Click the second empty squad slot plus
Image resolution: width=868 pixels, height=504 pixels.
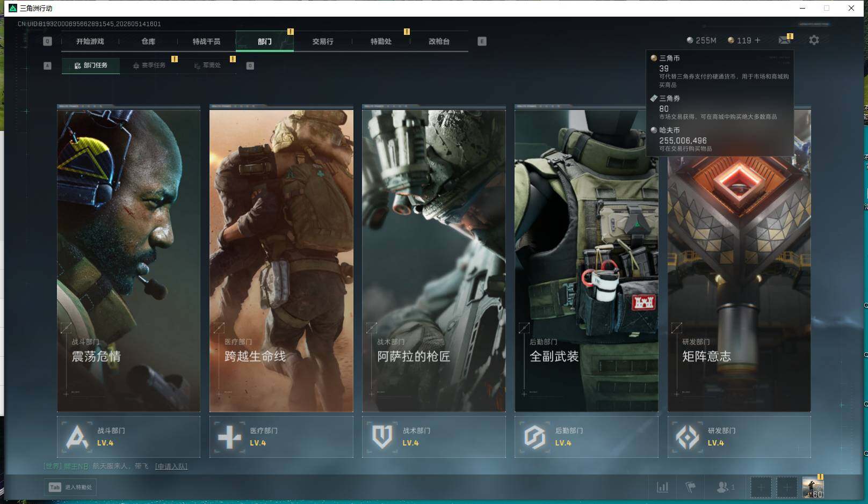787,487
